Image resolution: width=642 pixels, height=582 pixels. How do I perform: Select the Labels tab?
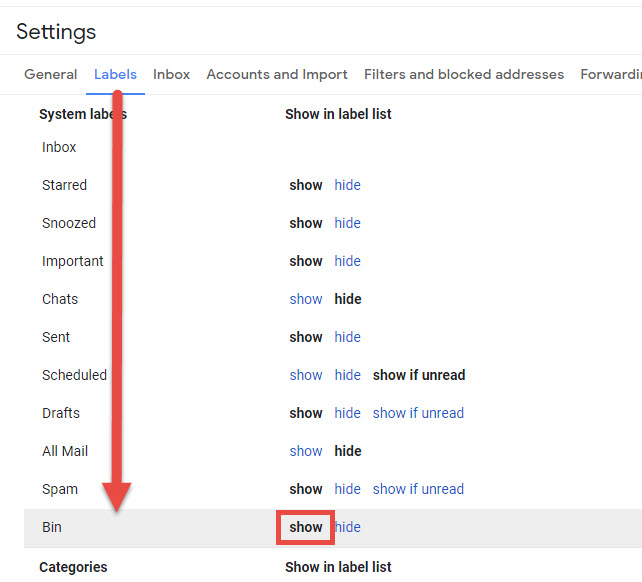[115, 74]
